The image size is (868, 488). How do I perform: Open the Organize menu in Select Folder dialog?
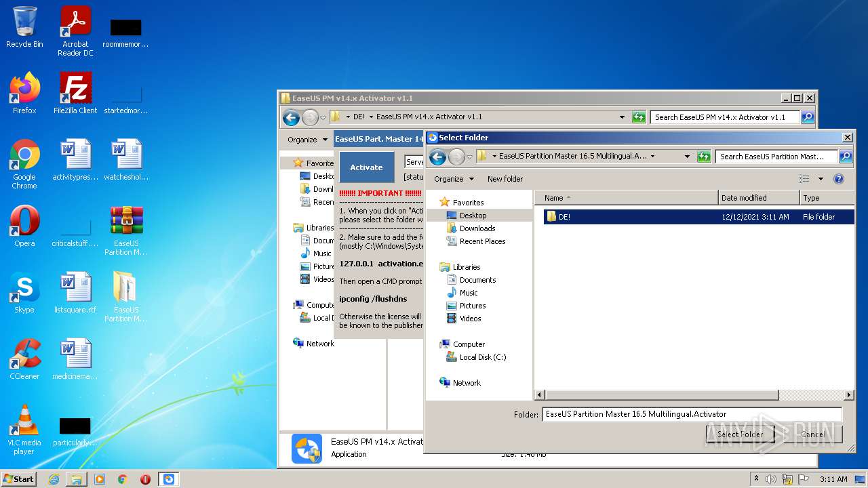point(454,179)
